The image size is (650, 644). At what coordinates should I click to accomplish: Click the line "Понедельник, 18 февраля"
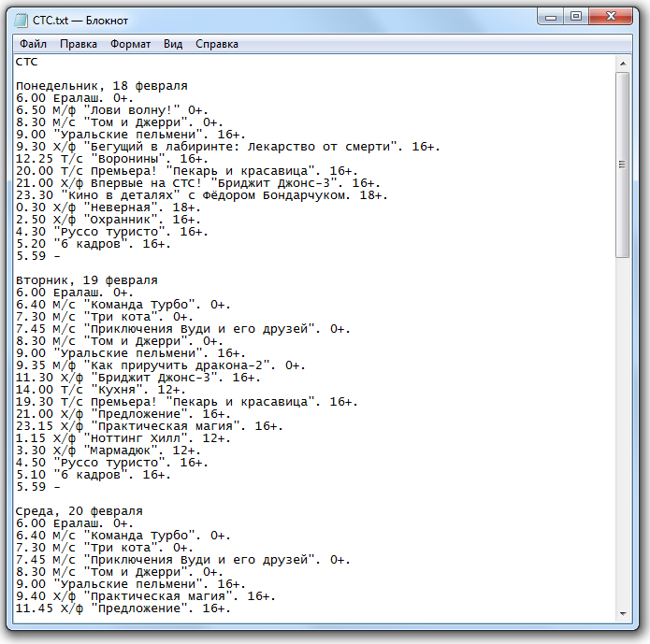click(102, 86)
